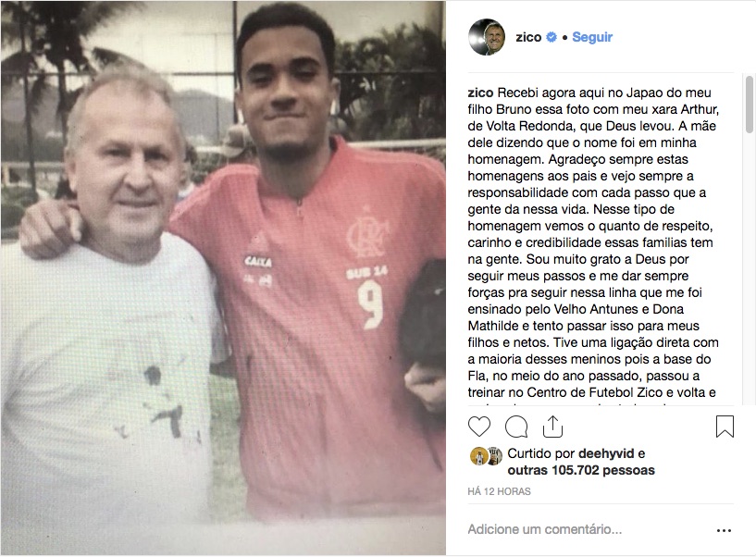Open zico's profile picture avatar
The width and height of the screenshot is (756, 557).
pos(487,37)
